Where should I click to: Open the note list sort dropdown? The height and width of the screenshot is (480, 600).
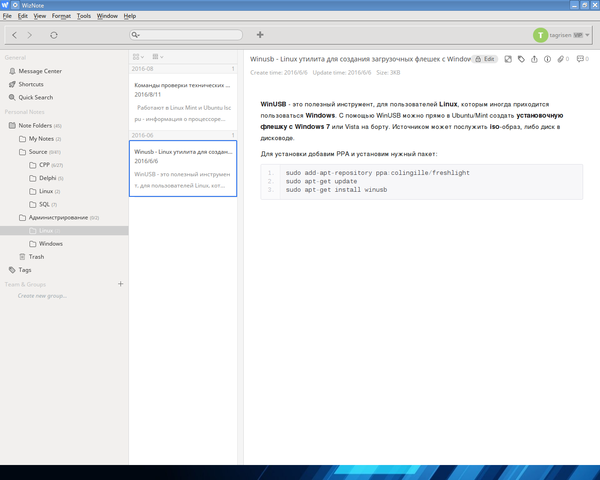tap(159, 57)
